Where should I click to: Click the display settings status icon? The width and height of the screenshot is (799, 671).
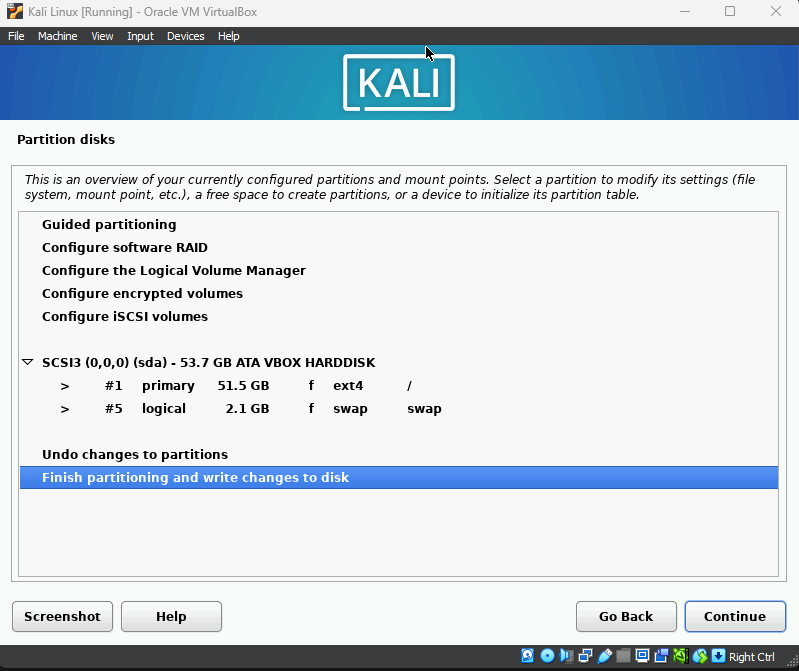tap(642, 657)
